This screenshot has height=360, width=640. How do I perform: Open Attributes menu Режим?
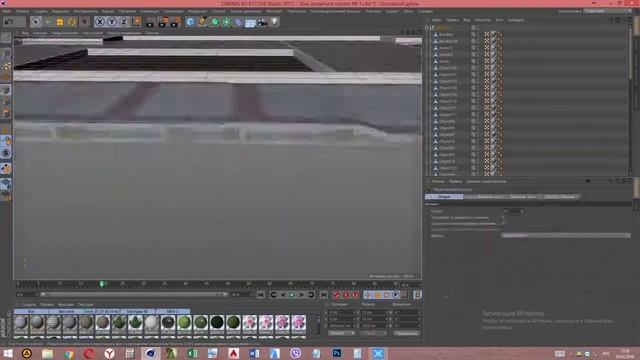click(x=438, y=181)
